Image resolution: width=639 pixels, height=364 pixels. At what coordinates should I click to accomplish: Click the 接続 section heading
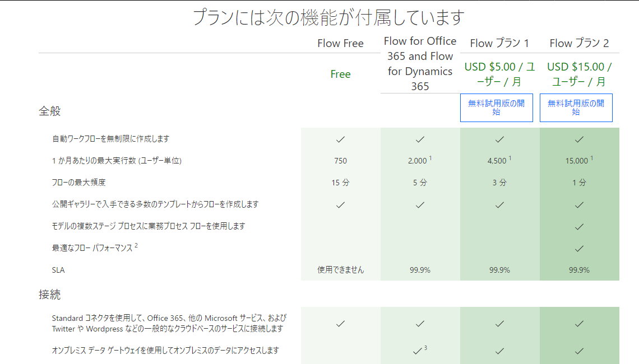click(50, 295)
